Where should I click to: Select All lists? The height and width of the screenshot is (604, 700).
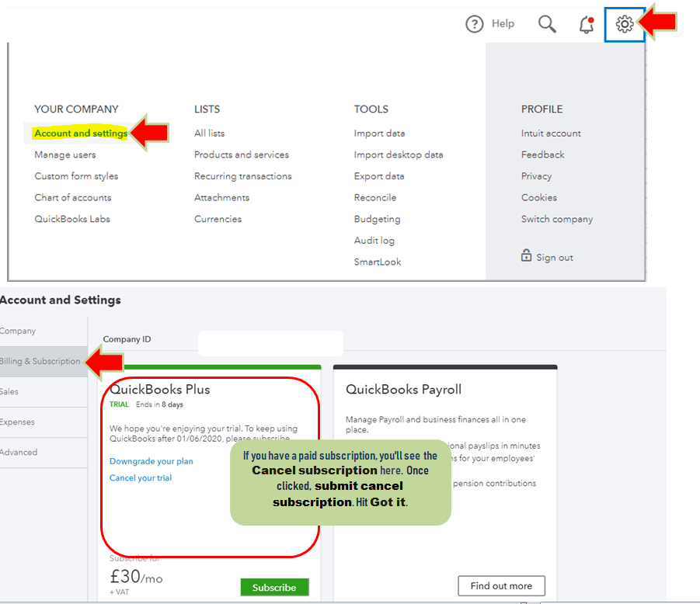coord(209,134)
